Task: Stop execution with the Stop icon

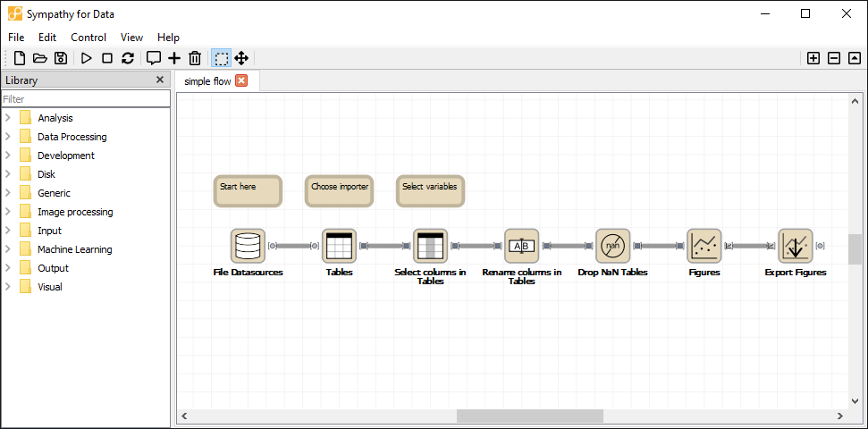Action: (107, 58)
